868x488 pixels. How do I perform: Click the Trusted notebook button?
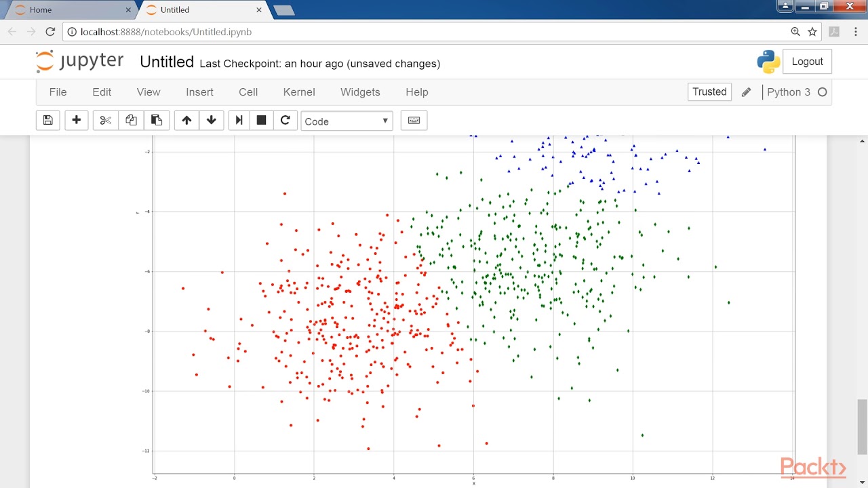click(x=709, y=92)
